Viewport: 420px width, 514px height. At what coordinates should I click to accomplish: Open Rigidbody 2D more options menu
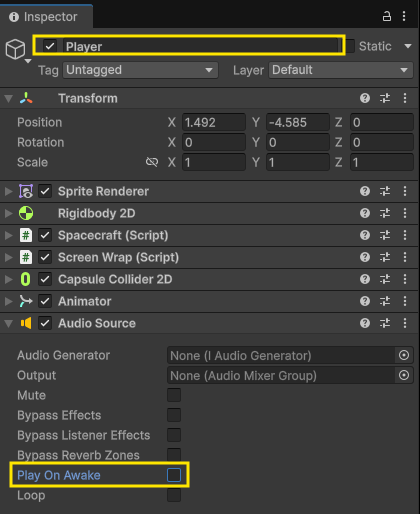pyautogui.click(x=405, y=213)
